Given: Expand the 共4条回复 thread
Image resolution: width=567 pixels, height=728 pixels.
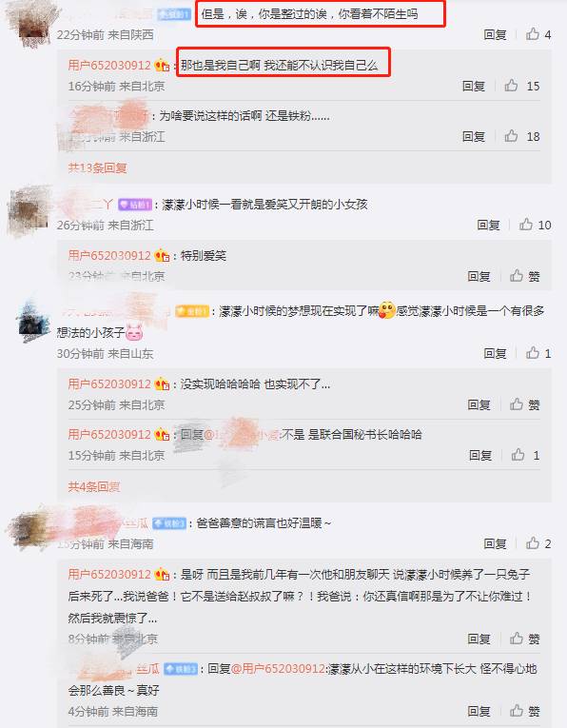Looking at the screenshot, I should pos(94,486).
